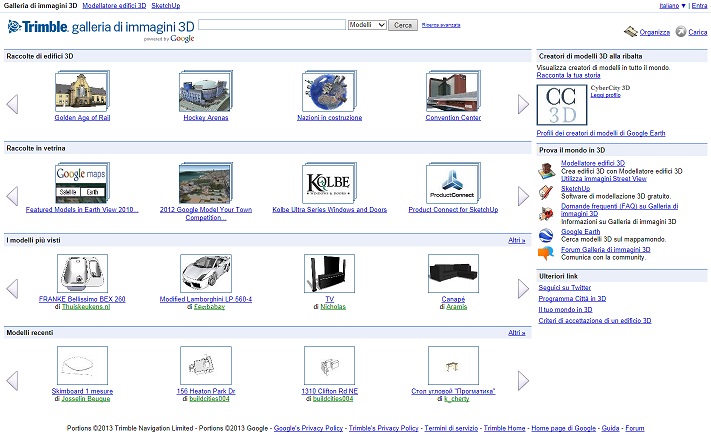Go to next Modelli recenti items
711x438 pixels.
(x=523, y=380)
